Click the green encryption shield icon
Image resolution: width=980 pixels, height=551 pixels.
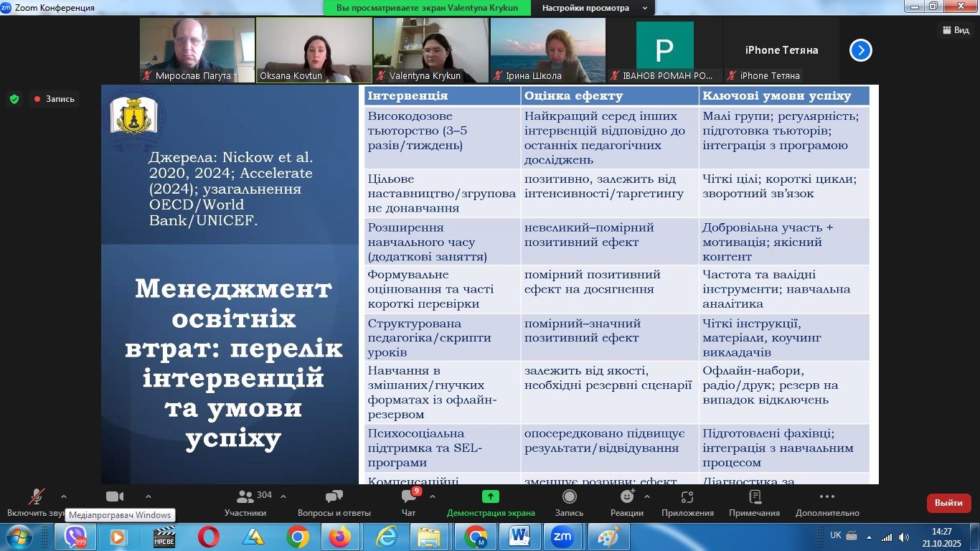pos(14,99)
